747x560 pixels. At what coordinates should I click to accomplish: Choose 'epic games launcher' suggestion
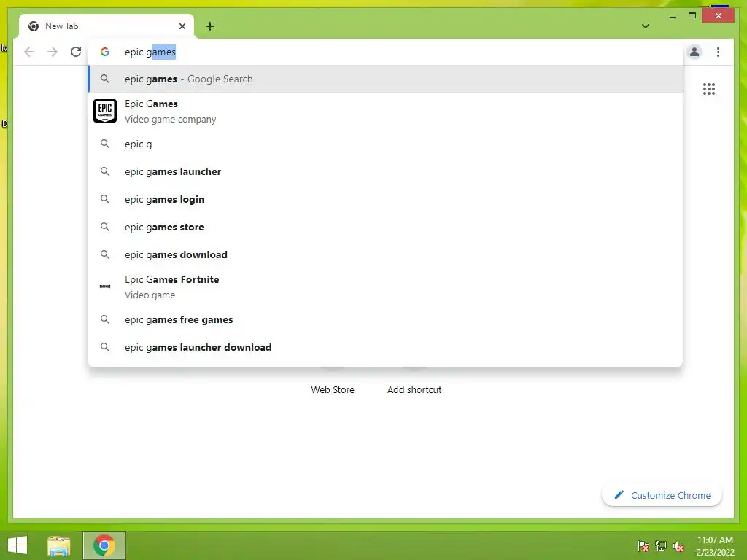click(x=385, y=171)
